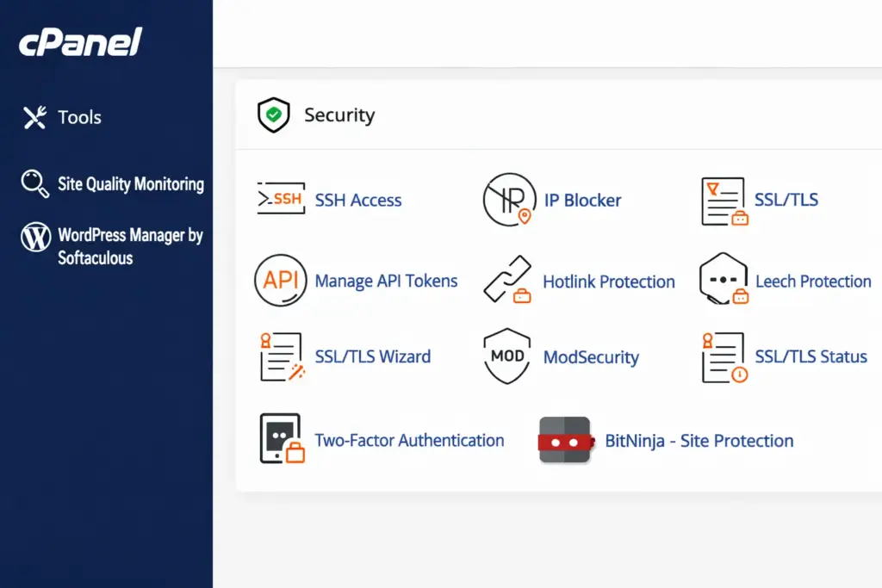Open WordPress Manager by Softaculous
This screenshot has width=882, height=588.
coord(129,246)
